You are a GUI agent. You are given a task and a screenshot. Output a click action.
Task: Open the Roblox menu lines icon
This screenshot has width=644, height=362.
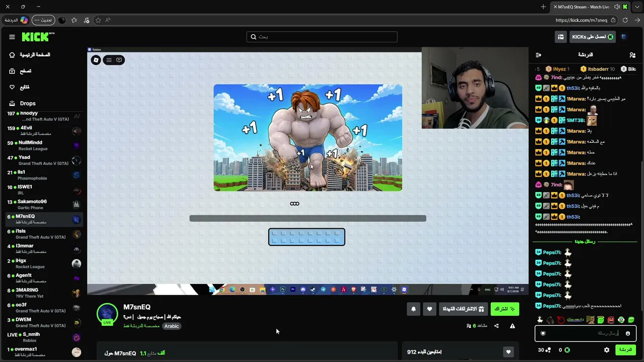click(x=109, y=60)
